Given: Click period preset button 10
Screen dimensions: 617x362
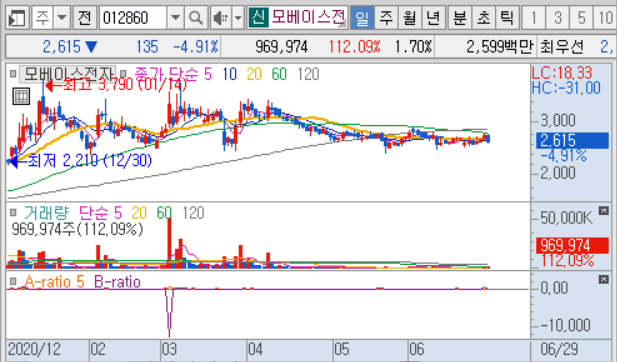Looking at the screenshot, I should (605, 18).
